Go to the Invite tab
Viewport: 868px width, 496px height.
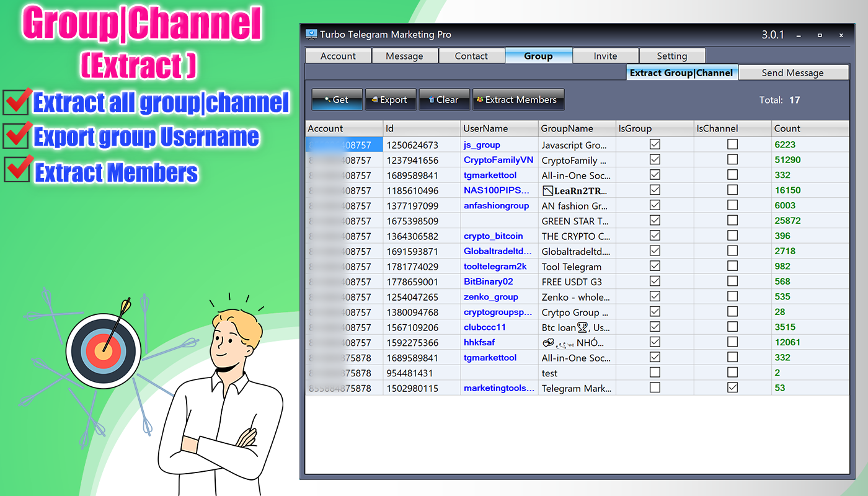pyautogui.click(x=605, y=56)
